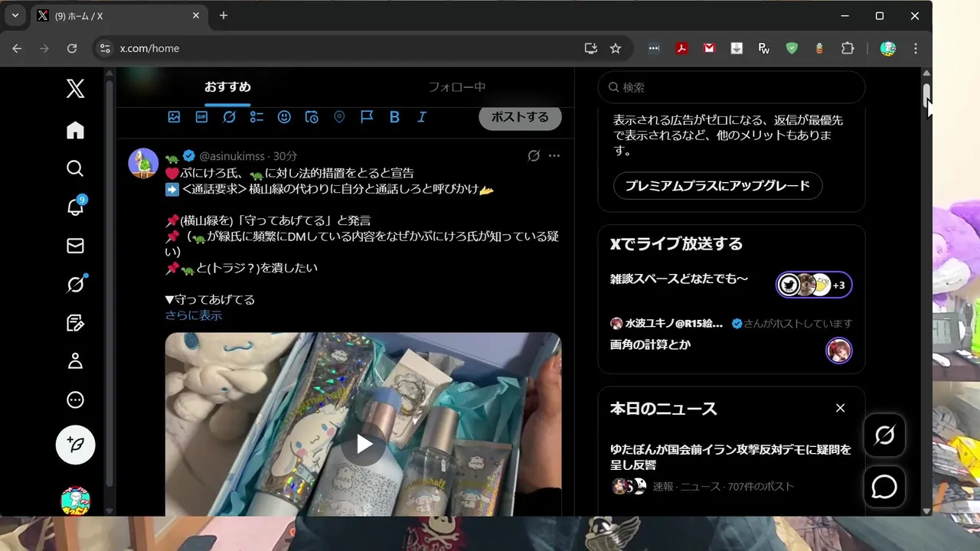Viewport: 980px width, 551px height.
Task: Open Chrome profile avatar
Action: (x=888, y=48)
